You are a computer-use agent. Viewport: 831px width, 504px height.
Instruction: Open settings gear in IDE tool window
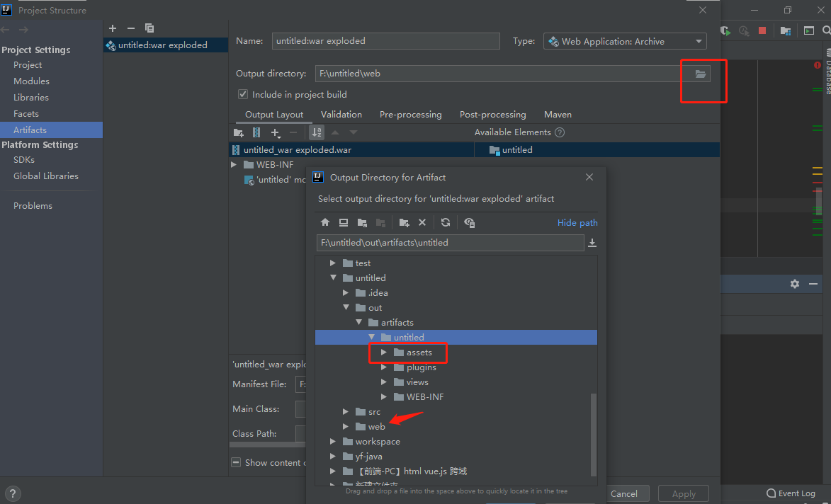(x=794, y=284)
